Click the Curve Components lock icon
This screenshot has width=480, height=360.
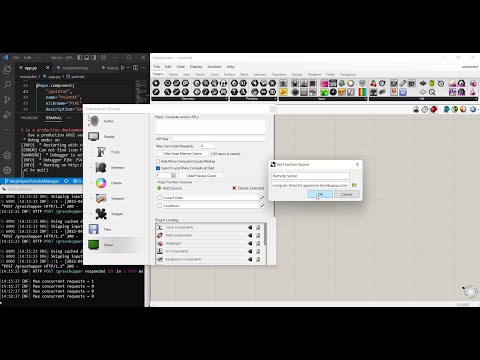pos(258,227)
